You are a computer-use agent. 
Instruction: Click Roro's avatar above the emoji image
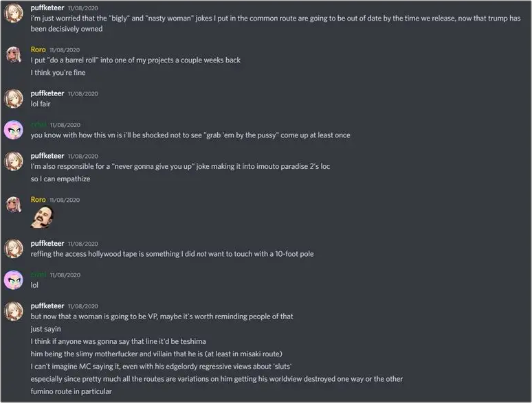14,205
